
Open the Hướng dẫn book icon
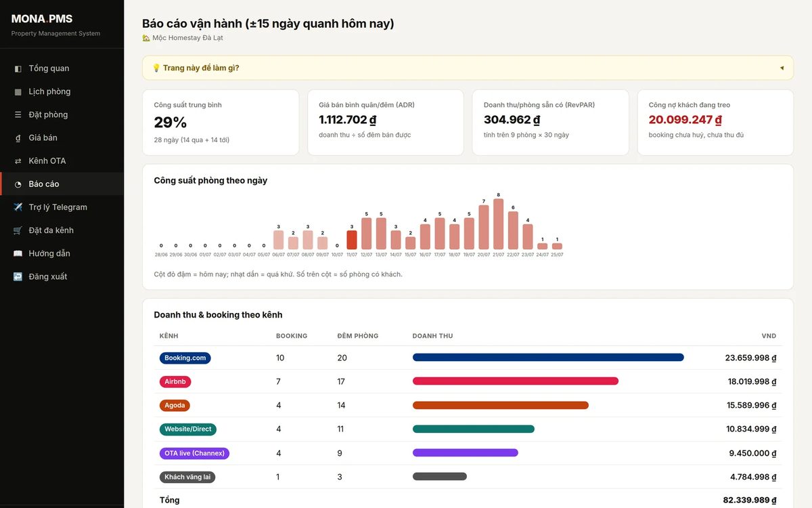18,253
